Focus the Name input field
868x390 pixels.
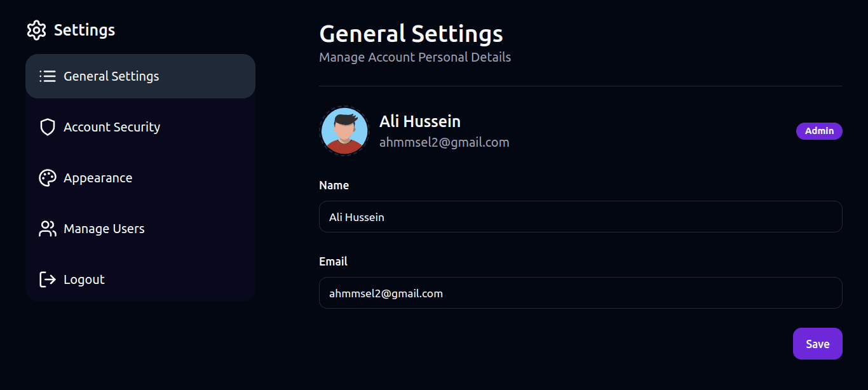tap(581, 217)
